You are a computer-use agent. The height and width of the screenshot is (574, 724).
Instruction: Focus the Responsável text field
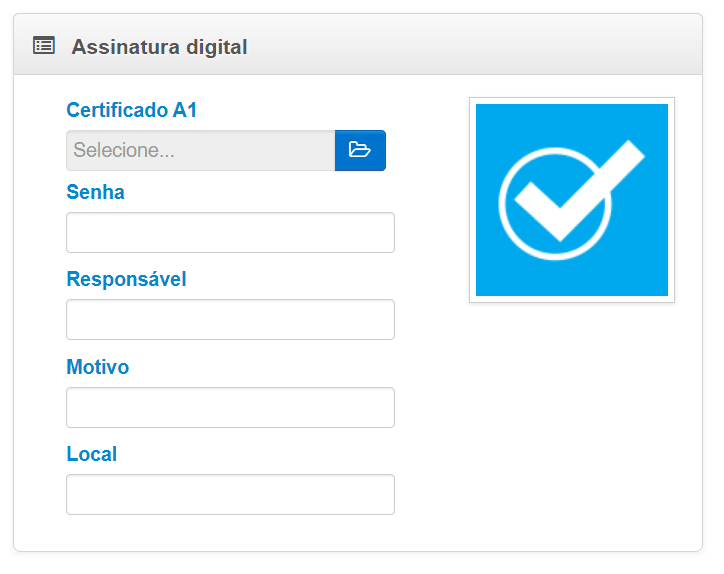click(x=230, y=319)
